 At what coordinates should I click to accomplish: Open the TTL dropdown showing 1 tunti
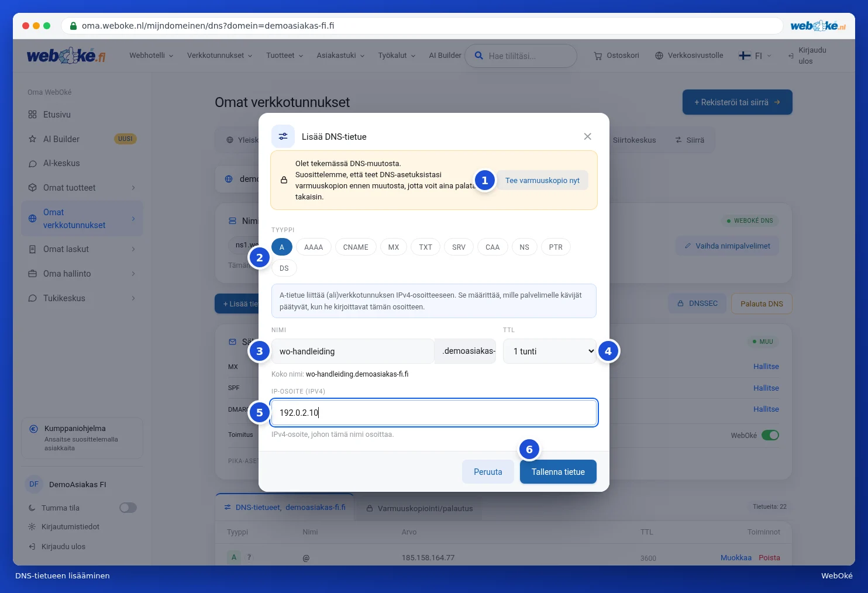click(550, 351)
